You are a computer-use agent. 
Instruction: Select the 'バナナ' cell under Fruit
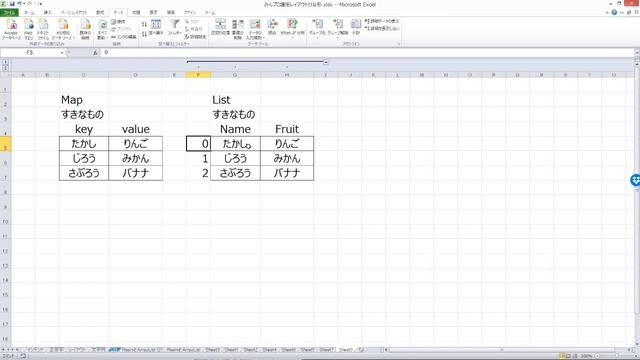[x=287, y=173]
